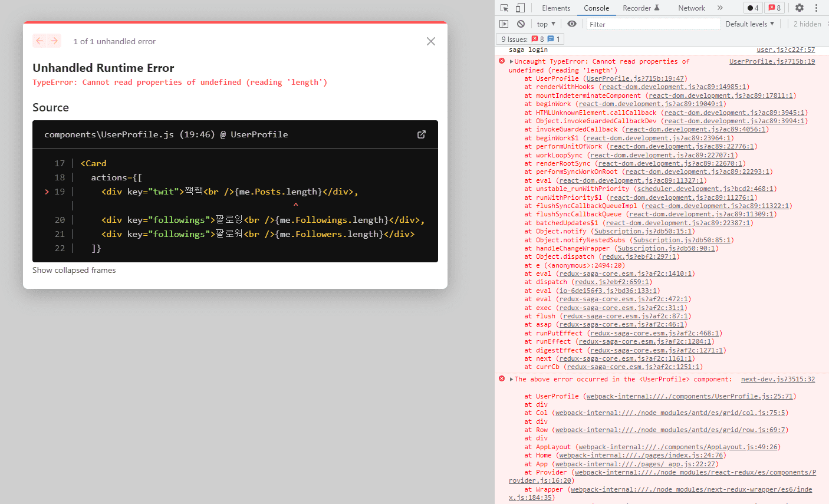Click the components\UserProfile.js (19:46) file header

(x=166, y=134)
